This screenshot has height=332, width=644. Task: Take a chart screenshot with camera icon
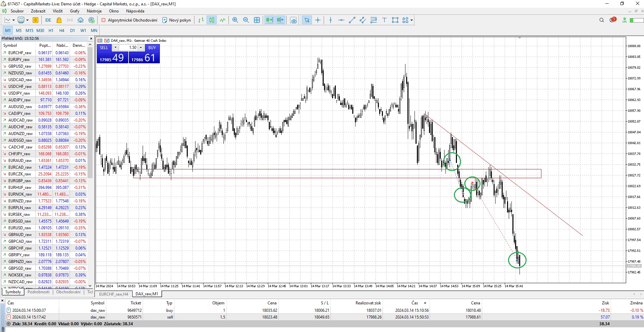tap(293, 20)
